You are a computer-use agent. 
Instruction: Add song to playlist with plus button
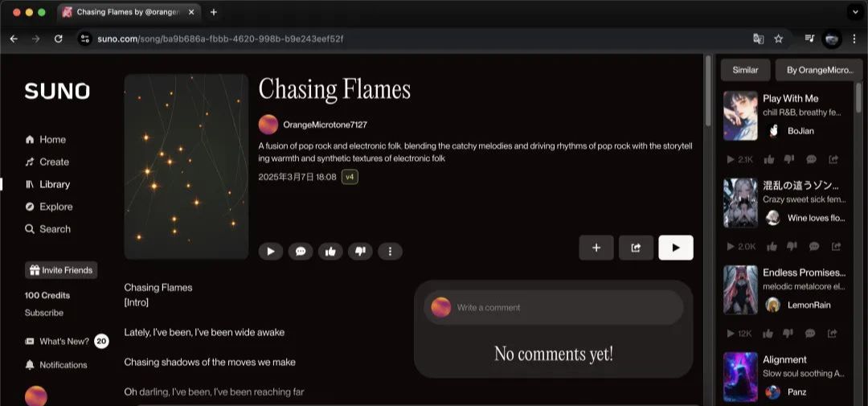(x=596, y=248)
